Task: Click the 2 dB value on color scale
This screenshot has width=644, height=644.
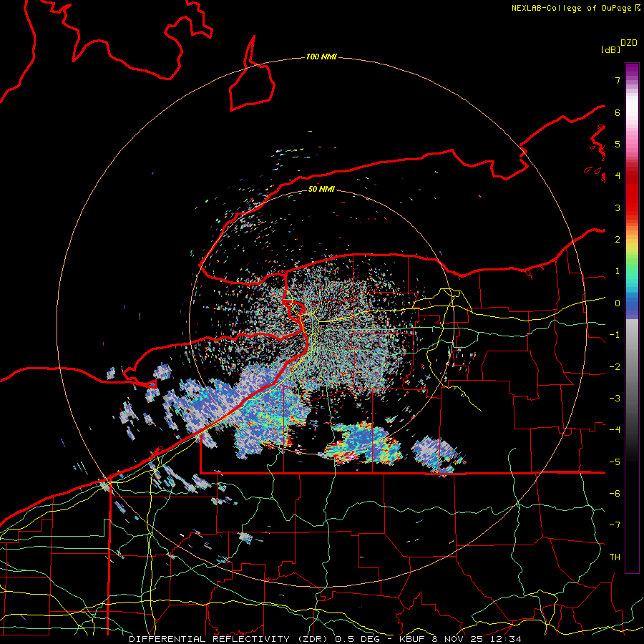Action: click(x=618, y=240)
